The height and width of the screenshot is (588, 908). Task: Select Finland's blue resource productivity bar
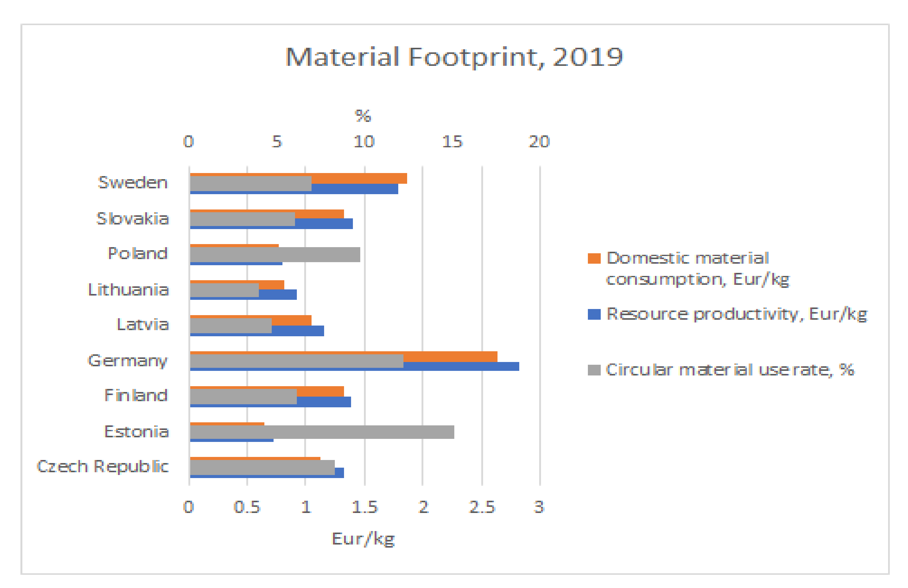[x=324, y=402]
